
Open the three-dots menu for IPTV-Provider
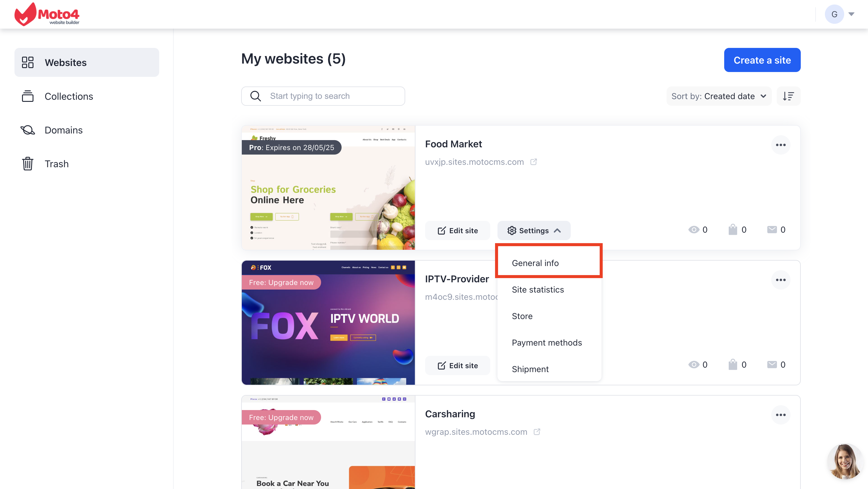coord(781,280)
